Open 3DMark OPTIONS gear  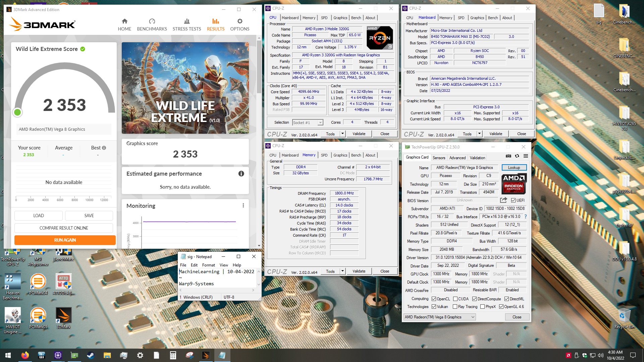click(x=240, y=25)
